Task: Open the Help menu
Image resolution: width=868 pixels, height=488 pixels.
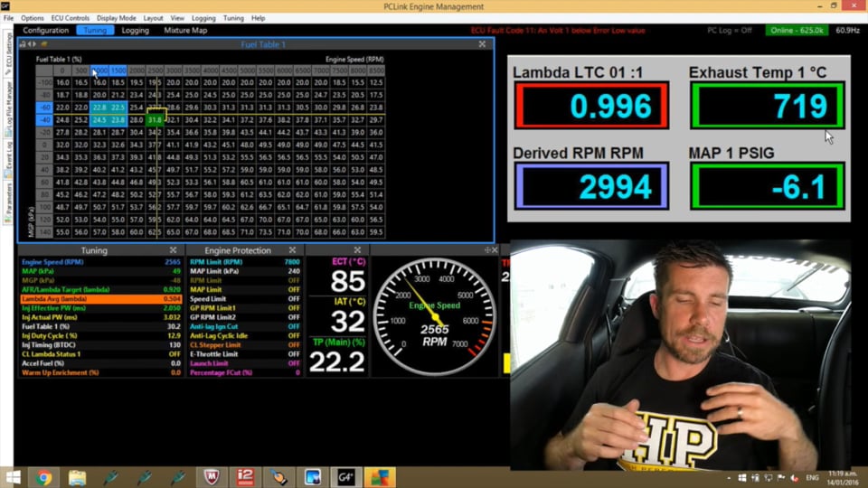Action: (x=258, y=18)
